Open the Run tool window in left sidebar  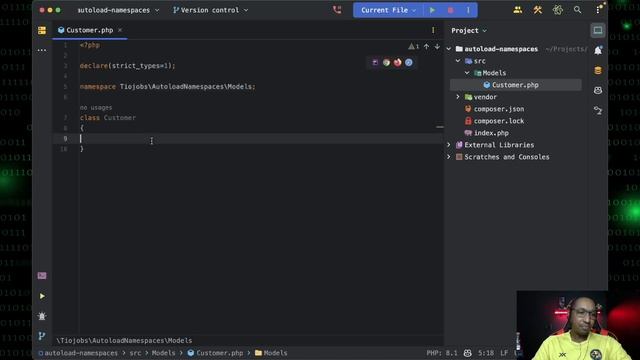click(42, 296)
